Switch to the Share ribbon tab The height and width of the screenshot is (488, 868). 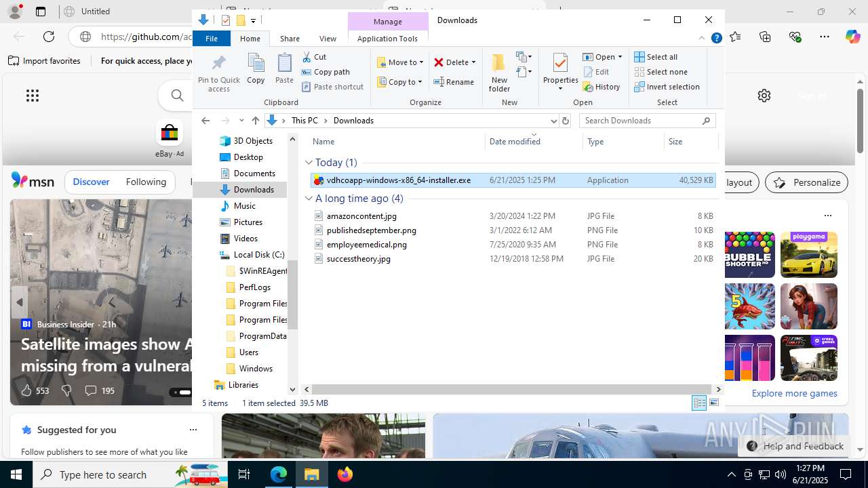pos(290,39)
